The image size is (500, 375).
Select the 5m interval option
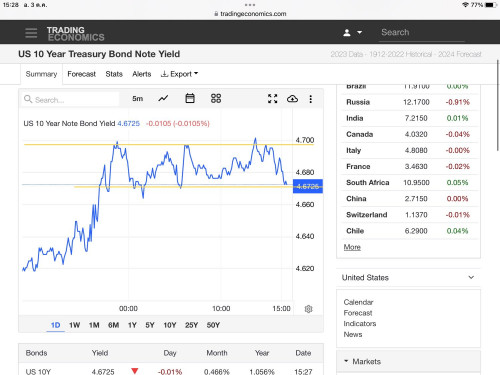(137, 99)
